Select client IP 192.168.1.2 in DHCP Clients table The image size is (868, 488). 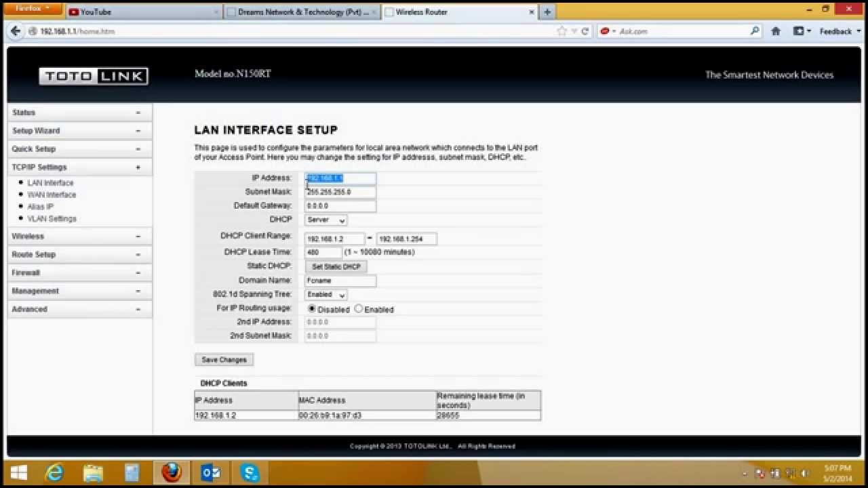(x=216, y=415)
